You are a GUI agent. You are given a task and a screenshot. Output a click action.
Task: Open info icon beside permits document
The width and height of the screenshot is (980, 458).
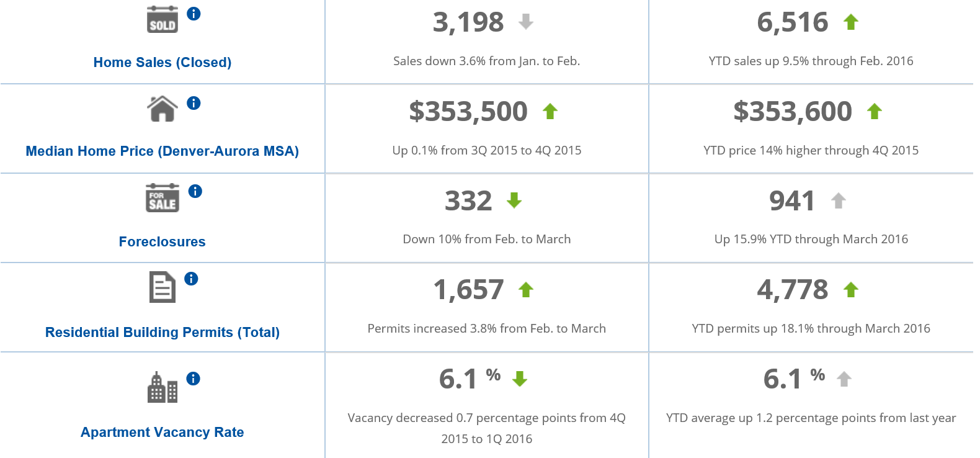coord(191,279)
